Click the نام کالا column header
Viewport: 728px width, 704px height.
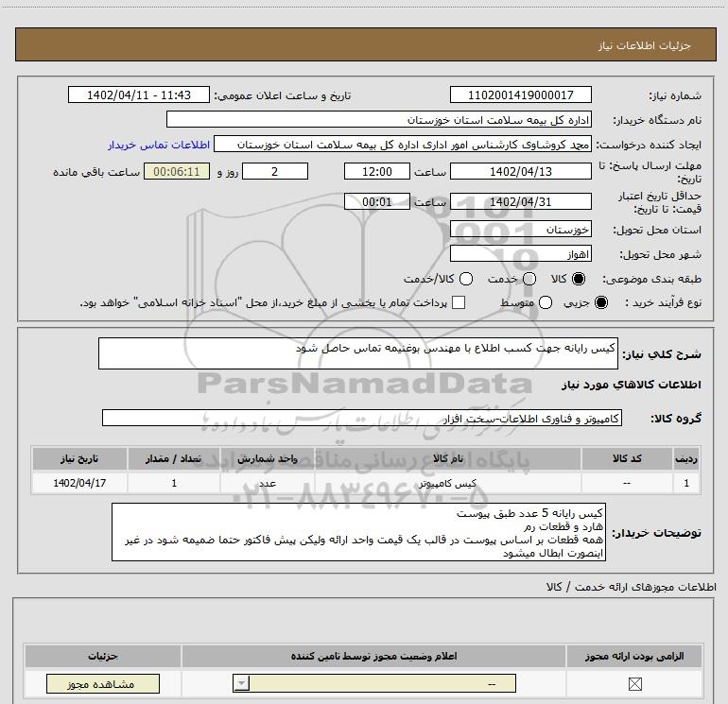coord(447,459)
